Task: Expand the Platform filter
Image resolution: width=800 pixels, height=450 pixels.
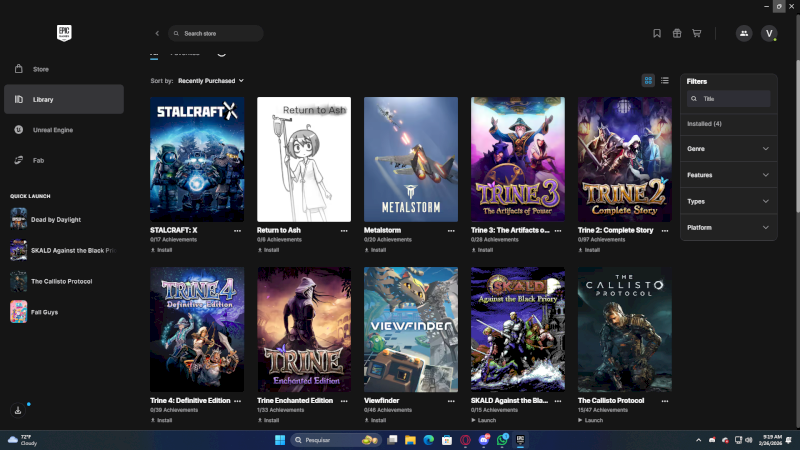Action: click(728, 228)
